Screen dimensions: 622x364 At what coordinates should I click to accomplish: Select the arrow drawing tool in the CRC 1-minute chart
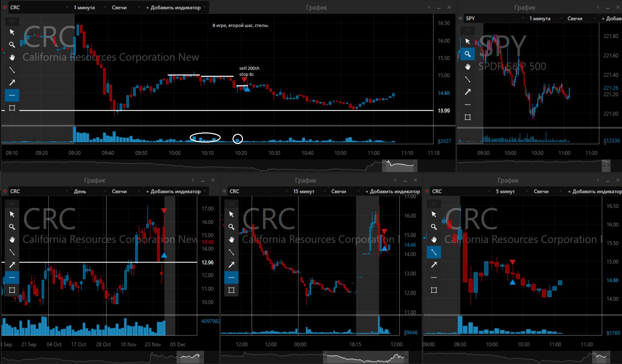click(12, 83)
